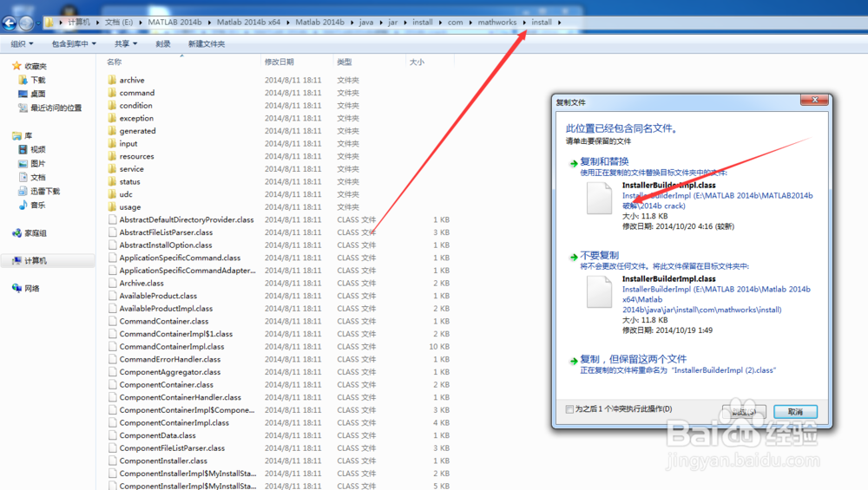Expand the breadcrumb arrow after last install
This screenshot has height=490, width=868.
(559, 23)
